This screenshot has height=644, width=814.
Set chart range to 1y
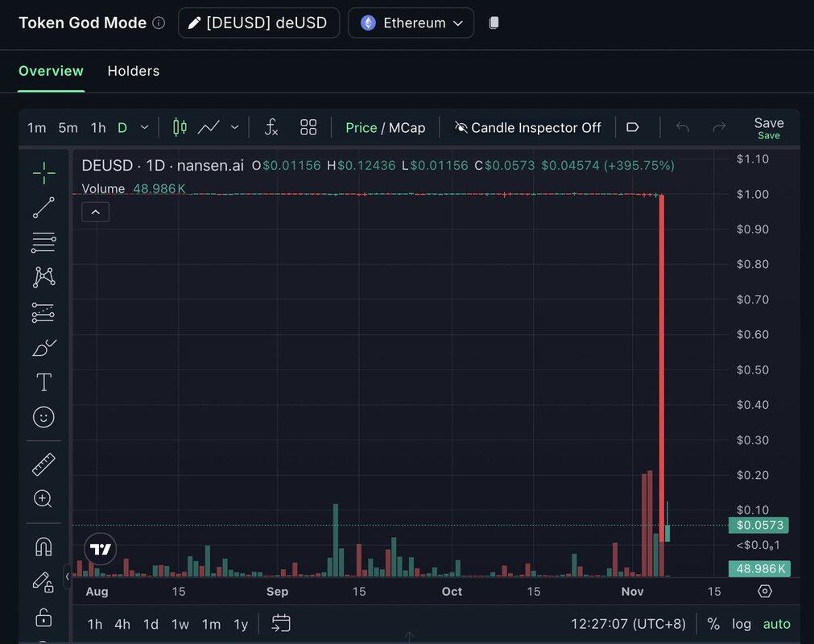(x=241, y=624)
